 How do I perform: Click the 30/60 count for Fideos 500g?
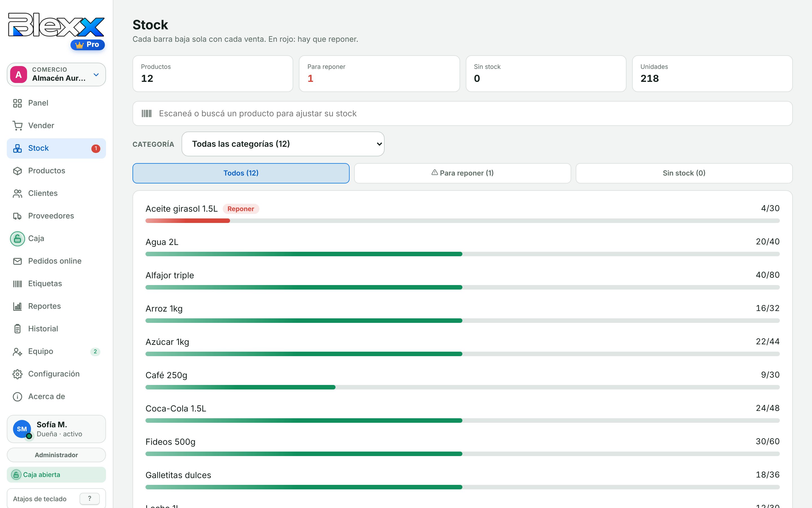767,441
